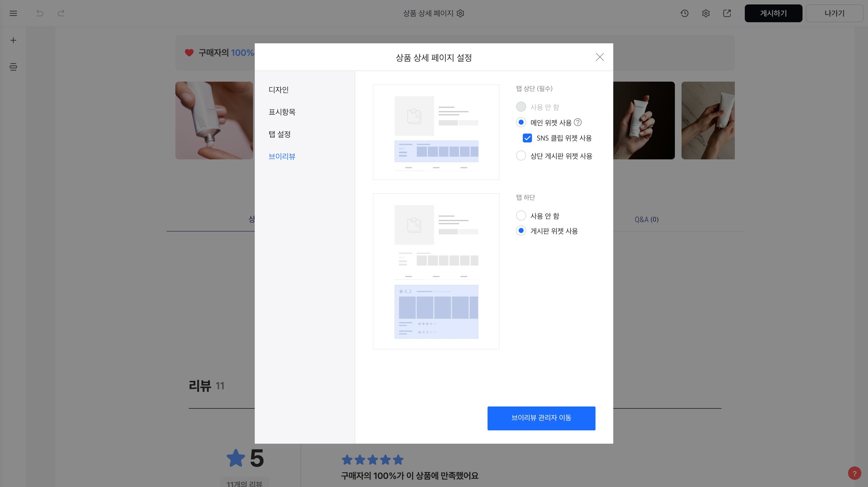
Task: Open the top-right settings gear icon
Action: tap(706, 13)
